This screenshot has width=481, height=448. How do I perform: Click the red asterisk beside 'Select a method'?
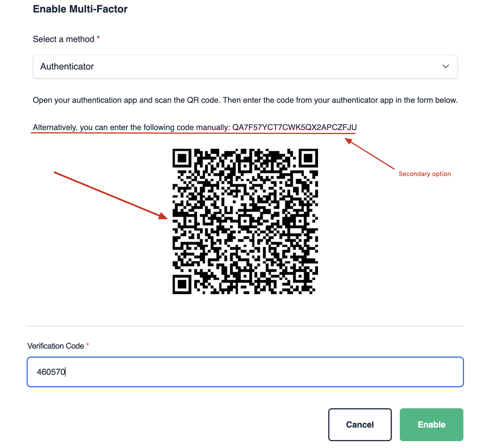click(98, 37)
